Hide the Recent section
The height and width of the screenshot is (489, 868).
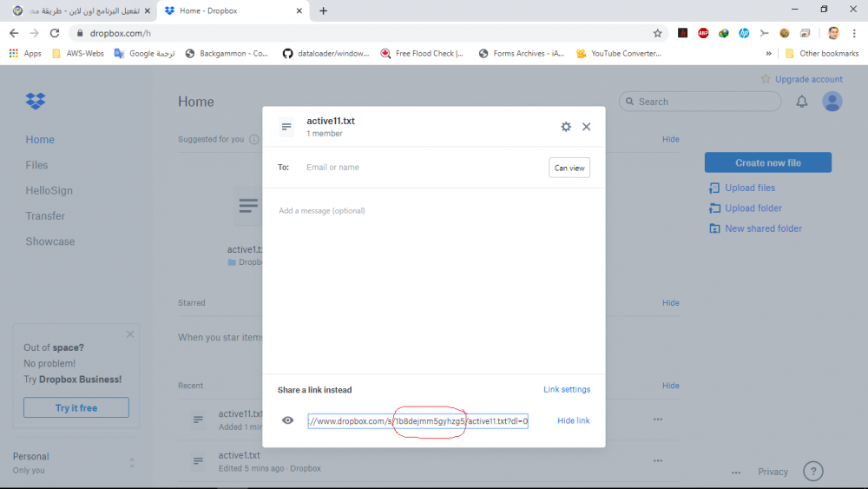click(x=670, y=386)
